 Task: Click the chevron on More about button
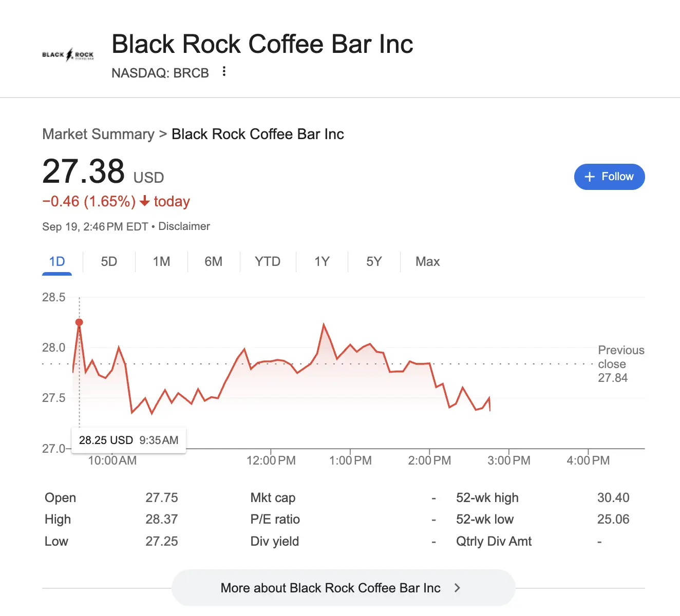457,588
